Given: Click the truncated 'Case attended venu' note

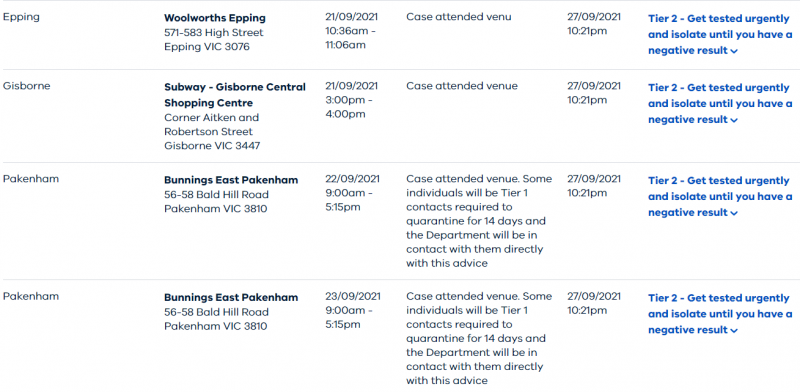Looking at the screenshot, I should [x=459, y=17].
